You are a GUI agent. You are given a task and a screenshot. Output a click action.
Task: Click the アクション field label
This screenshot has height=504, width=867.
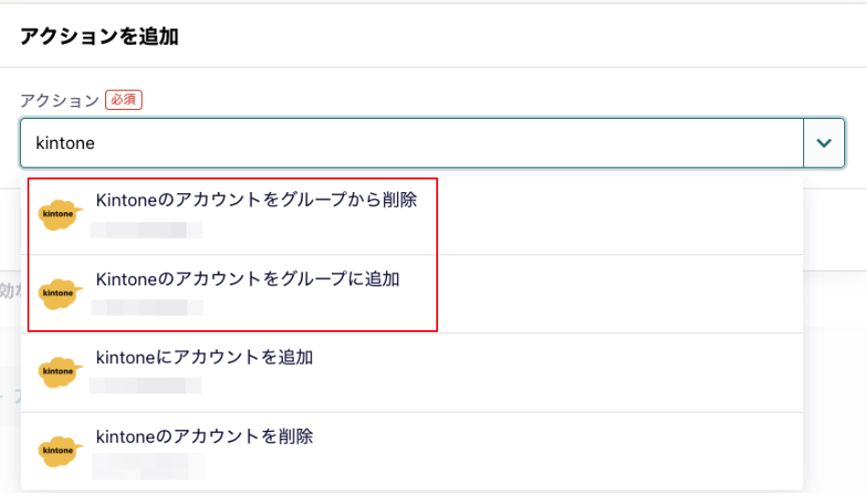point(59,100)
